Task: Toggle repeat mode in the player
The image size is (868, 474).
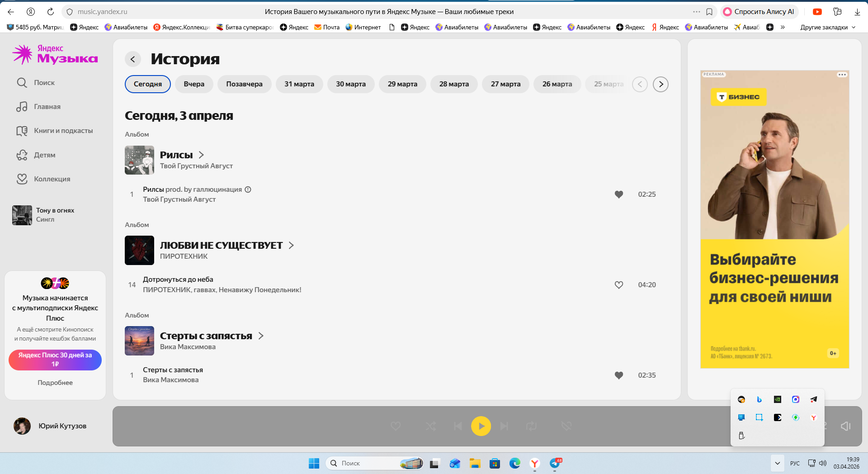Action: (x=531, y=426)
